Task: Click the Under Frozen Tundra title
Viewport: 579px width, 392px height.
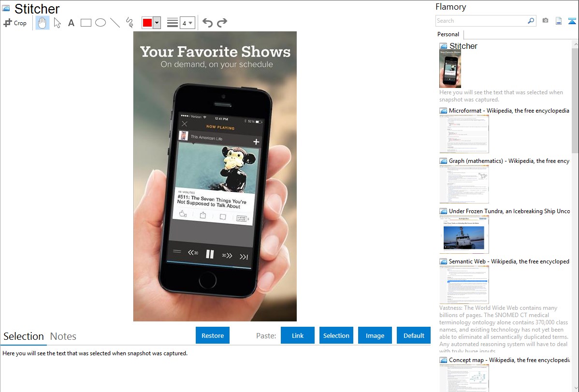Action: (509, 211)
